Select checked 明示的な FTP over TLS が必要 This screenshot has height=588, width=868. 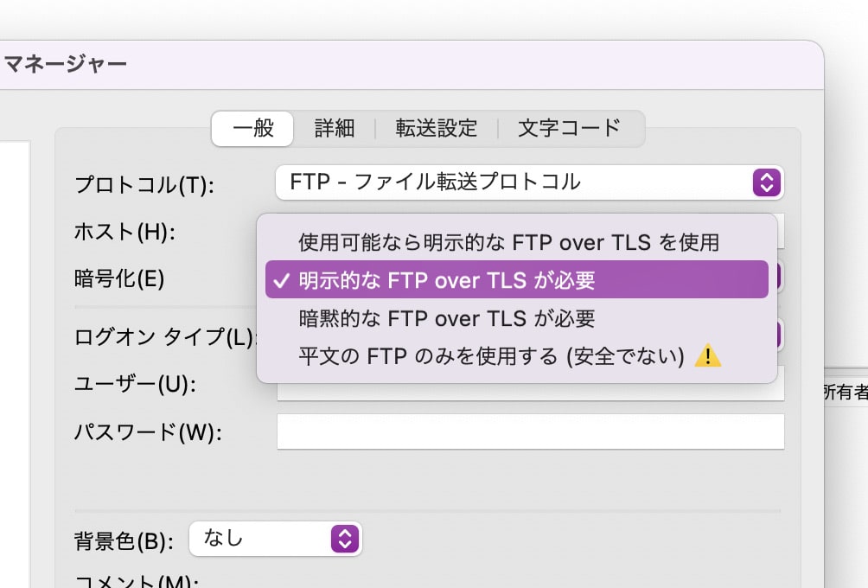point(517,280)
